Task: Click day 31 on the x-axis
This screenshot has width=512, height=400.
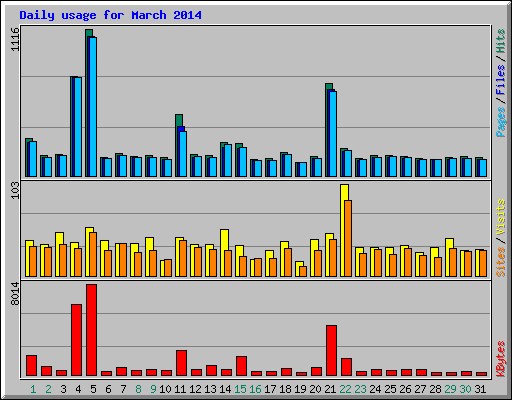Action: coord(480,389)
